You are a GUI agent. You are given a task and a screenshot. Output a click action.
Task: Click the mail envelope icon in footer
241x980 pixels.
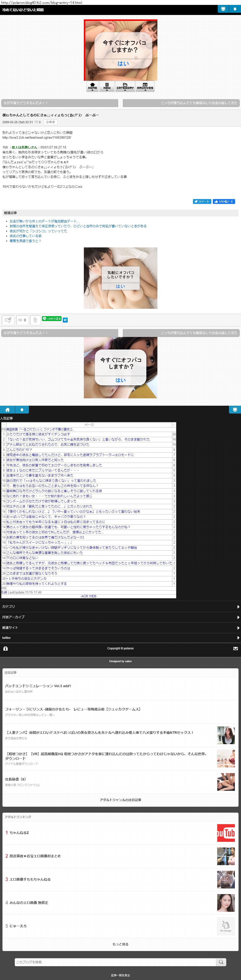pos(235,648)
